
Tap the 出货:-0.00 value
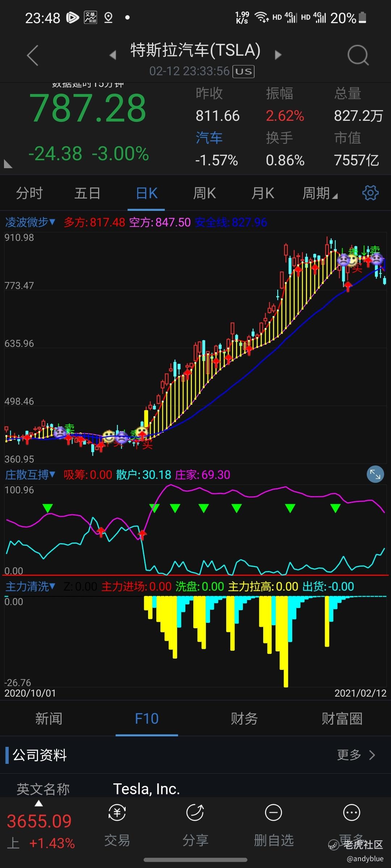click(328, 586)
